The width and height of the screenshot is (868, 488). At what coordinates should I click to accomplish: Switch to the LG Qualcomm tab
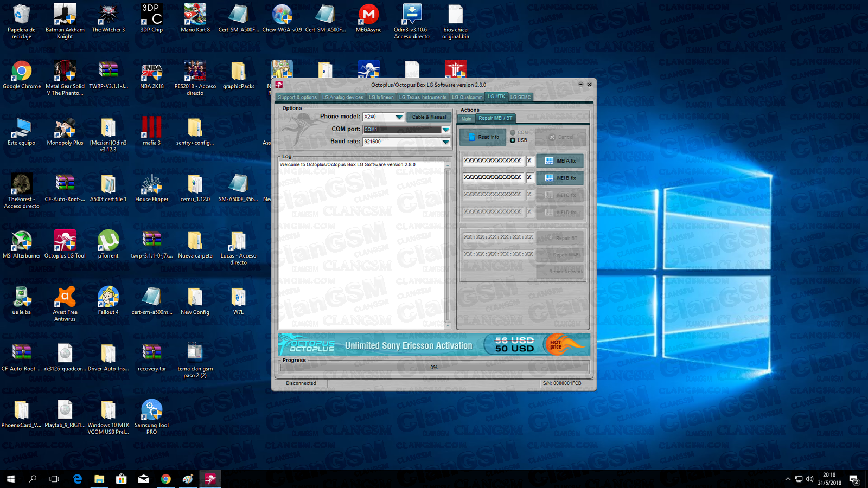pos(467,98)
